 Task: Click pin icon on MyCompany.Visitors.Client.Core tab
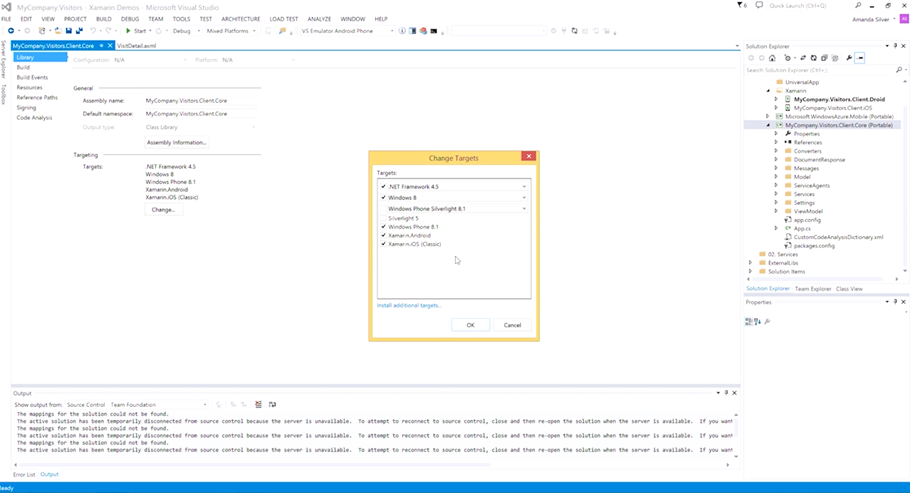click(101, 45)
